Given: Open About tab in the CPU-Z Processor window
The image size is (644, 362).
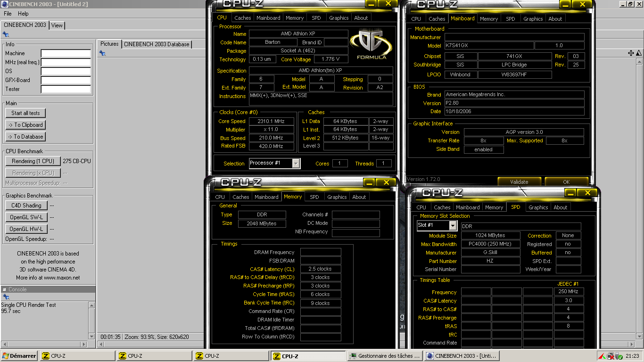Looking at the screenshot, I should click(361, 18).
